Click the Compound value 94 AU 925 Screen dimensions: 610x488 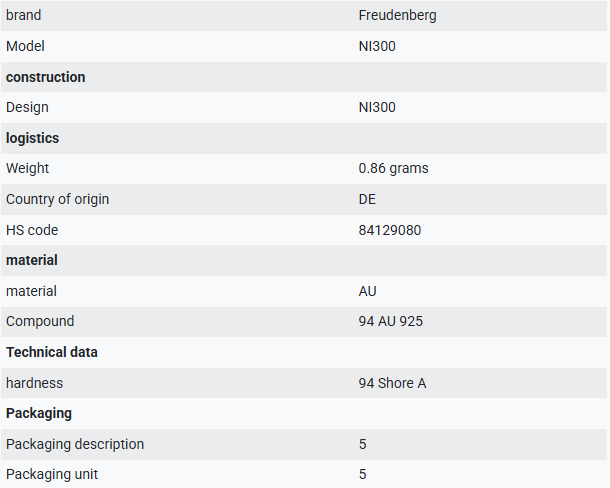tap(391, 321)
